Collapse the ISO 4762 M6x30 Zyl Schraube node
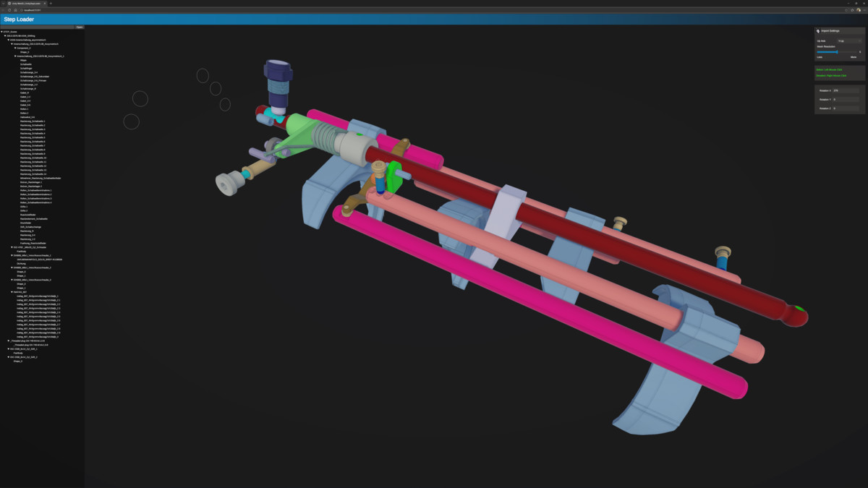Image resolution: width=868 pixels, height=488 pixels. pyautogui.click(x=12, y=247)
